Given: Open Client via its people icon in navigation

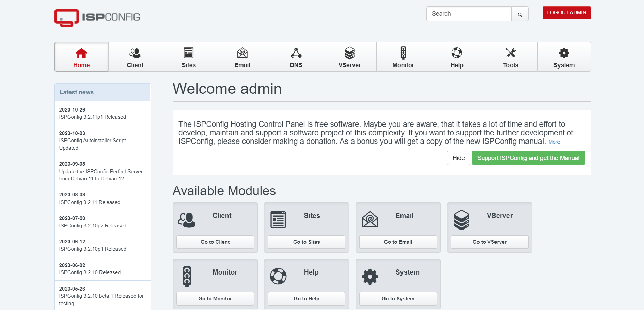Looking at the screenshot, I should (135, 53).
